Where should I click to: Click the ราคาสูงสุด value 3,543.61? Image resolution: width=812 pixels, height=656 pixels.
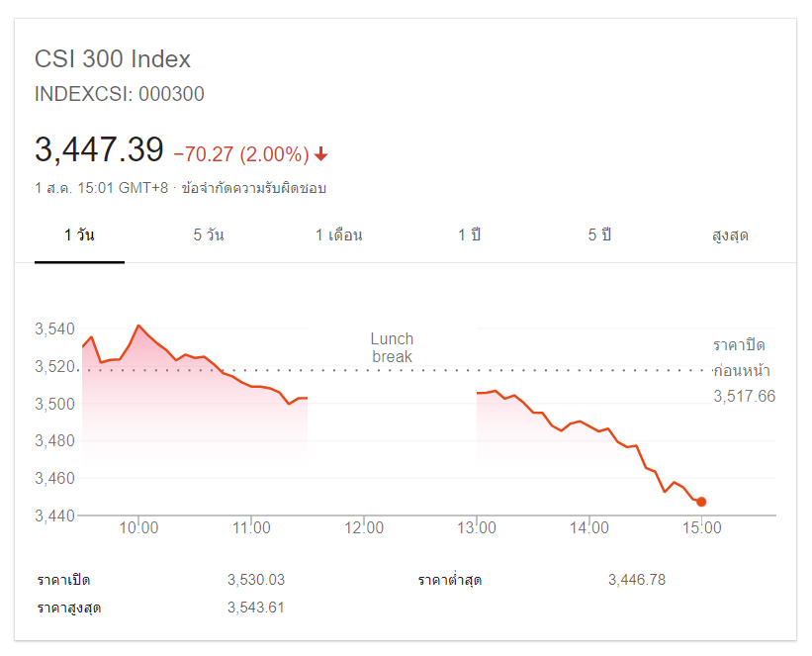pos(255,608)
